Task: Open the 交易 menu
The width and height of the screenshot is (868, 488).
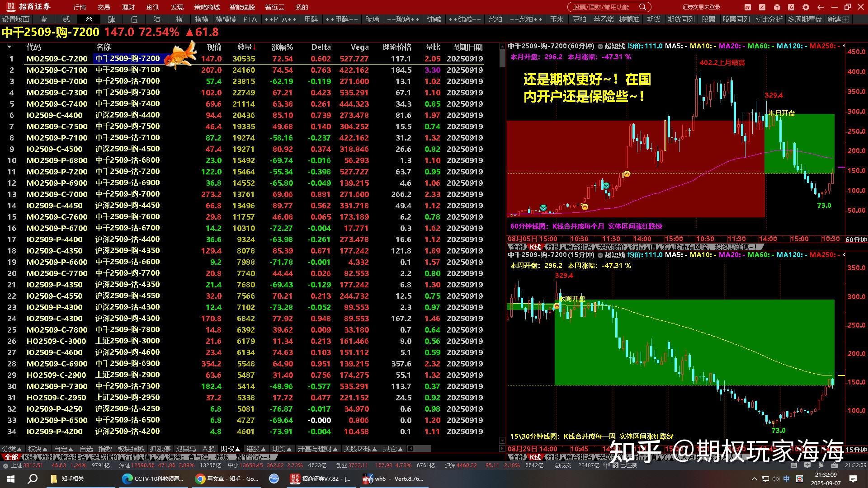Action: tap(104, 7)
